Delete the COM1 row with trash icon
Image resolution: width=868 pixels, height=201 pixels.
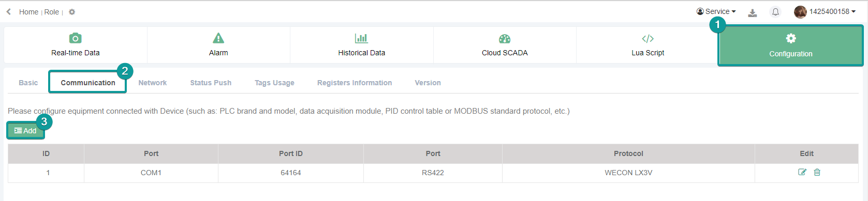(817, 172)
